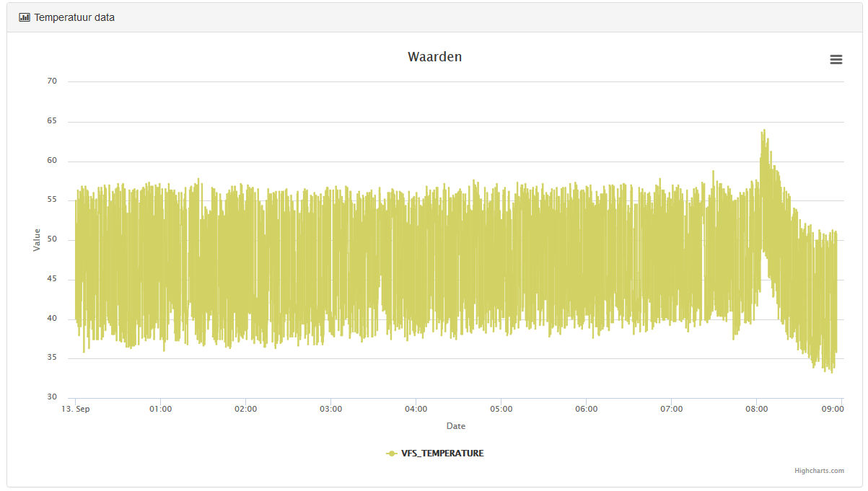Viewport: 868px width, 491px height.
Task: Click the 01:00 tick label
Action: click(160, 409)
